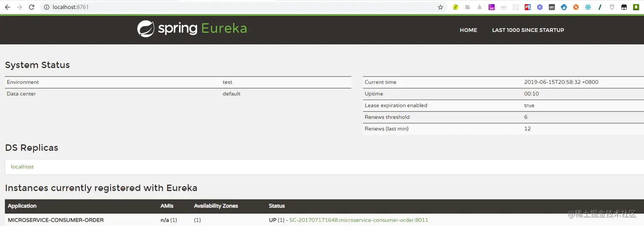
Task: Open the site info icon before localhost:8761
Action: coord(47,7)
